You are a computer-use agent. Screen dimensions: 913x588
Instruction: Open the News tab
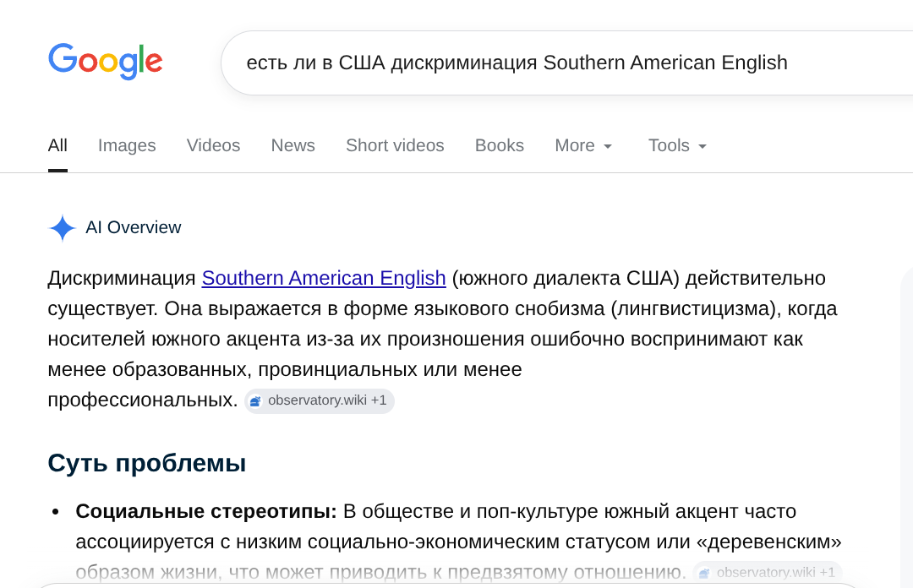click(x=292, y=145)
